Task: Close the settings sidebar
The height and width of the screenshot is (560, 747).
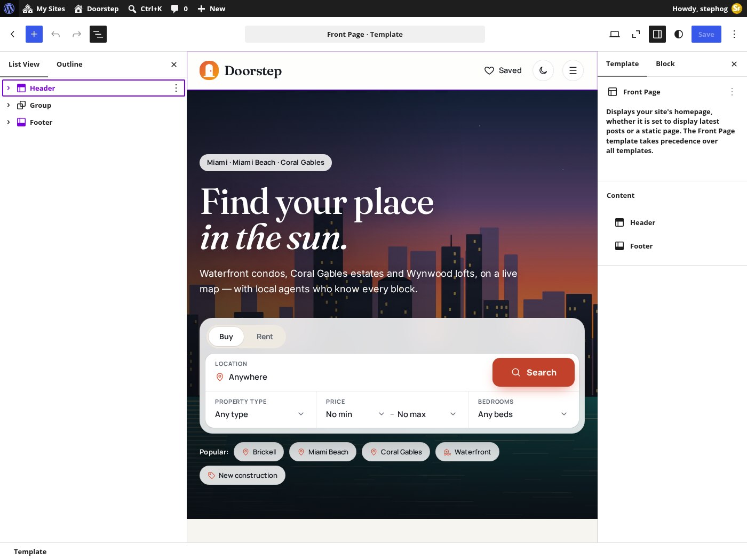Action: click(734, 64)
